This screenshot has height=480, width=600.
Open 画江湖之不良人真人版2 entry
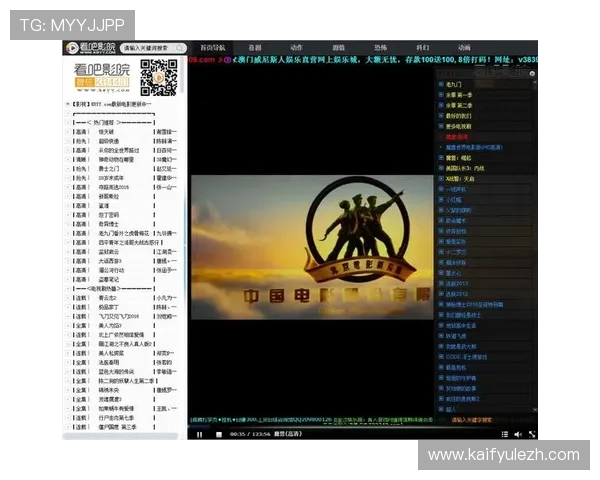[x=126, y=344]
